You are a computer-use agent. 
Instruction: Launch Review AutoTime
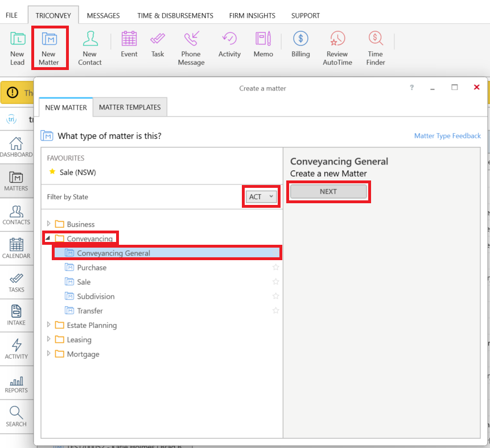pos(337,48)
